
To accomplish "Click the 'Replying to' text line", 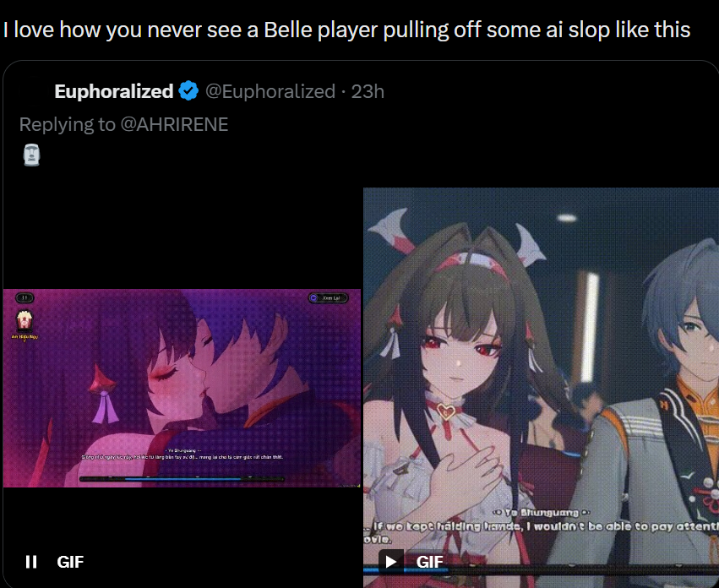I will (x=124, y=125).
